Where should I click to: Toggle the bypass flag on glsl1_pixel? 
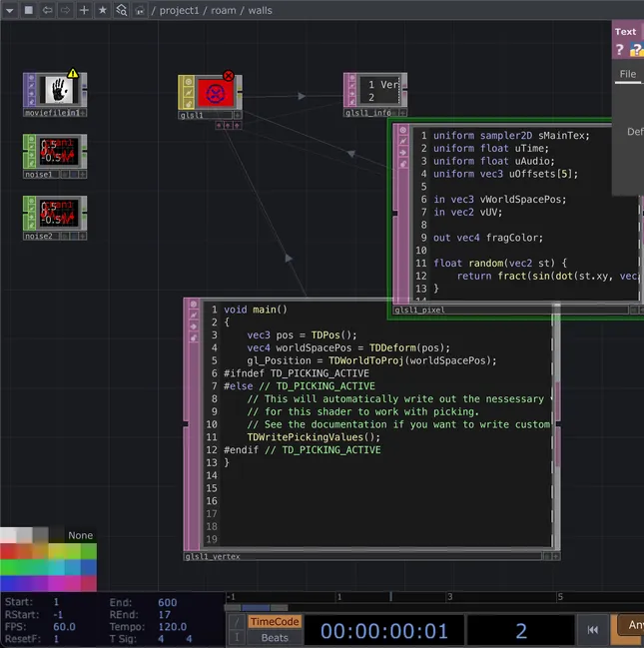coord(403,153)
